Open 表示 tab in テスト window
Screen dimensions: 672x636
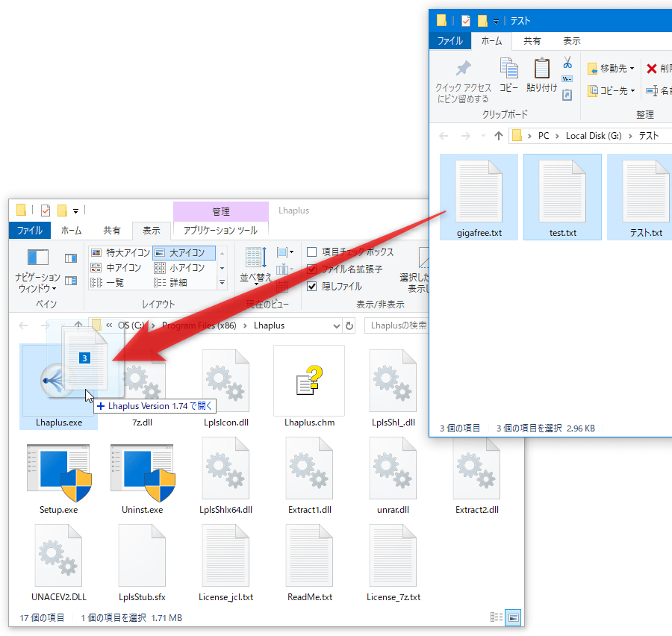pyautogui.click(x=572, y=41)
